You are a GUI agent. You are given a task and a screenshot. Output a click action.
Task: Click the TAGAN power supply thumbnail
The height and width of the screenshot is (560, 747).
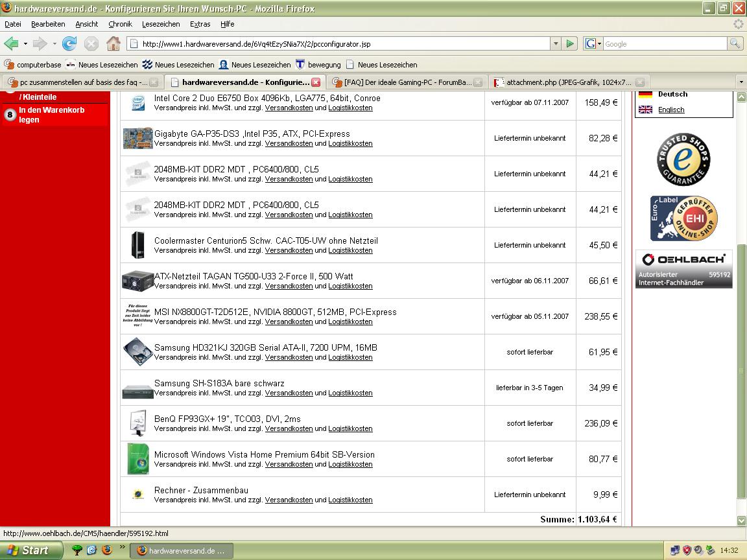click(x=137, y=281)
